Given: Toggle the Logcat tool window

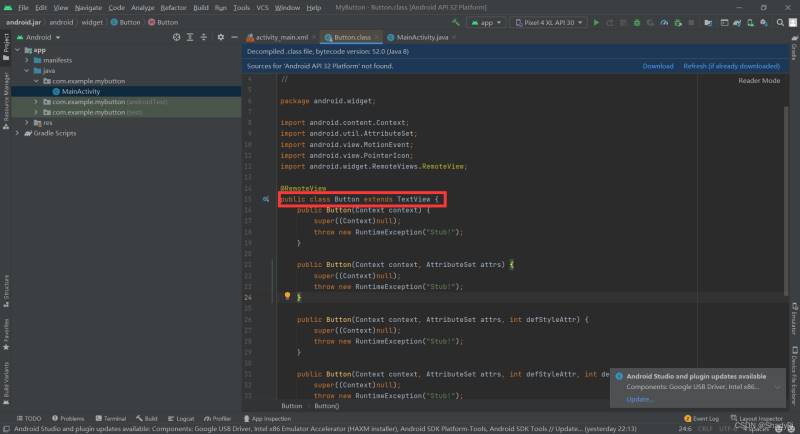Looking at the screenshot, I should (x=181, y=418).
